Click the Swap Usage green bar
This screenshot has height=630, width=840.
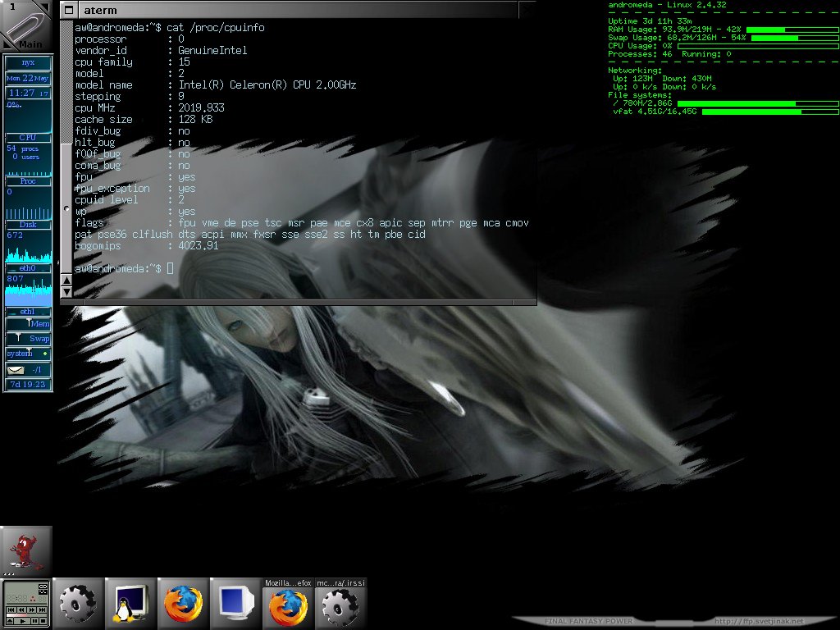click(796, 38)
